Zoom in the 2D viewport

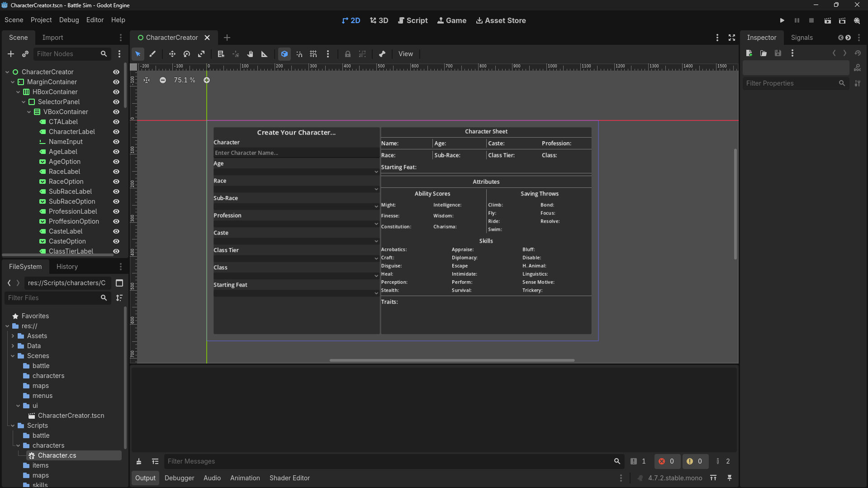pyautogui.click(x=207, y=80)
